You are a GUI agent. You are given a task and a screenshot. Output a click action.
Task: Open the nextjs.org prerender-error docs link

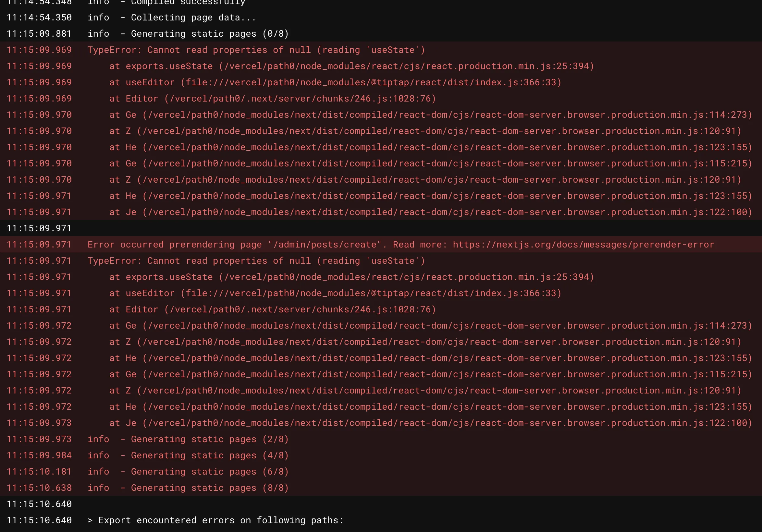(583, 245)
